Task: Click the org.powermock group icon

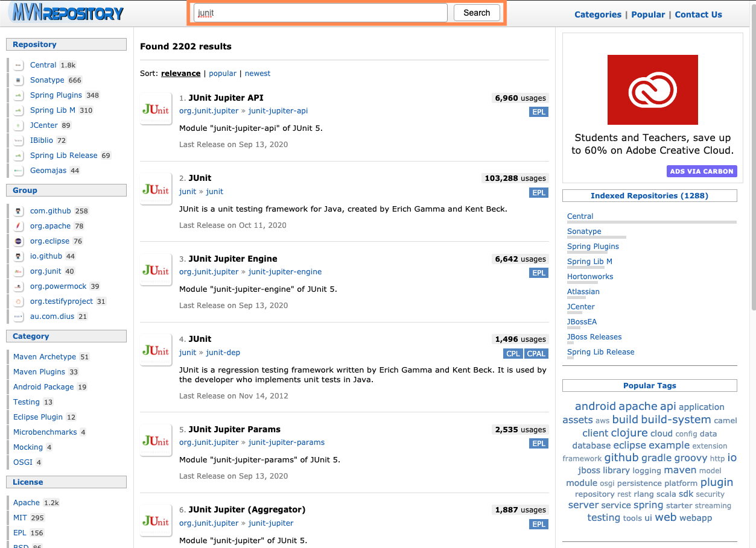Action: (x=18, y=286)
